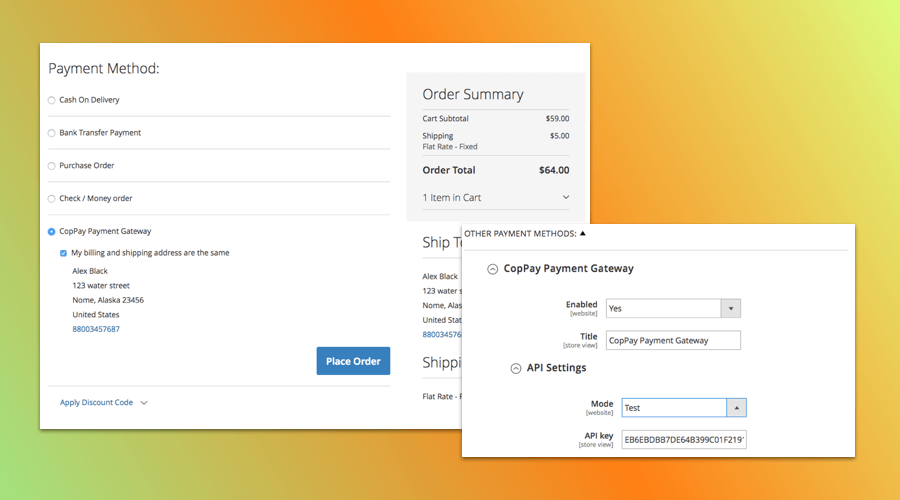This screenshot has width=900, height=500.
Task: Edit the Title field CopPay Payment Gateway
Action: pos(673,340)
